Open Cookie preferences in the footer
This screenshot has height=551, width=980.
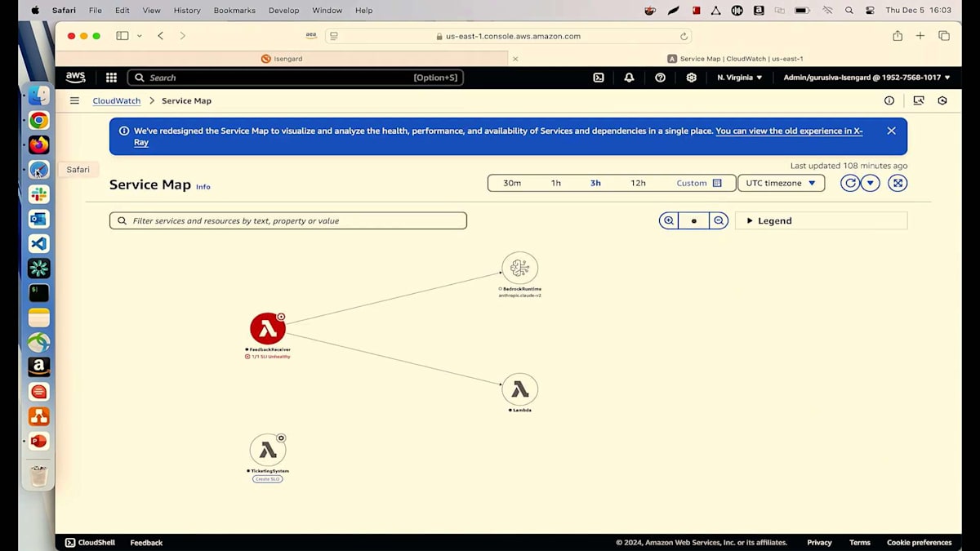pos(919,542)
